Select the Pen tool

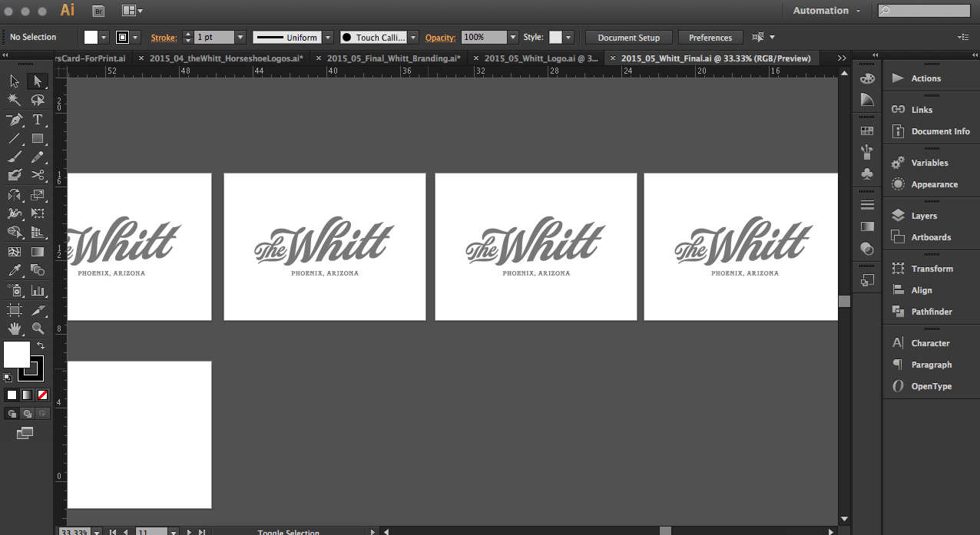pyautogui.click(x=14, y=120)
